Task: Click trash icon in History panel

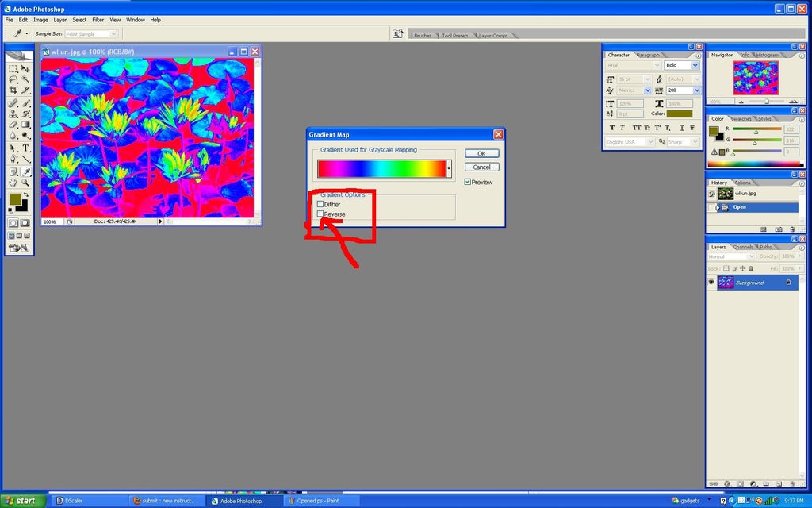Action: click(792, 229)
